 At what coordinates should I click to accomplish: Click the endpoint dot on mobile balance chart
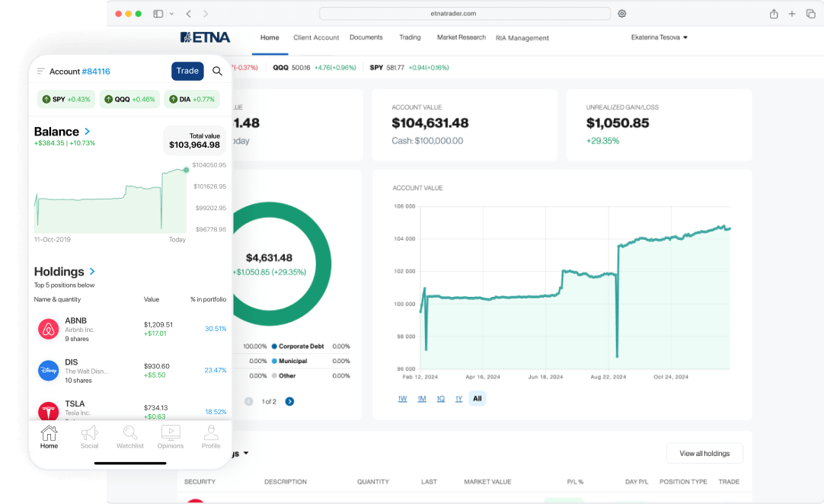coord(186,170)
